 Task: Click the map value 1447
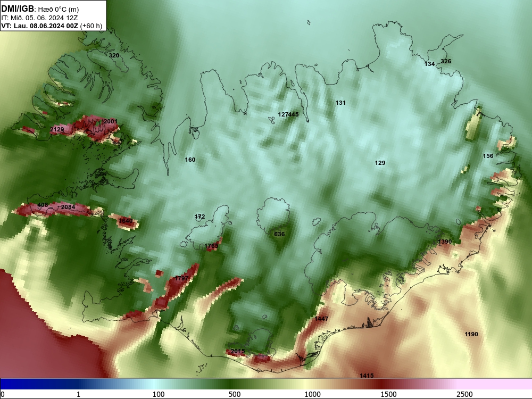pos(321,319)
